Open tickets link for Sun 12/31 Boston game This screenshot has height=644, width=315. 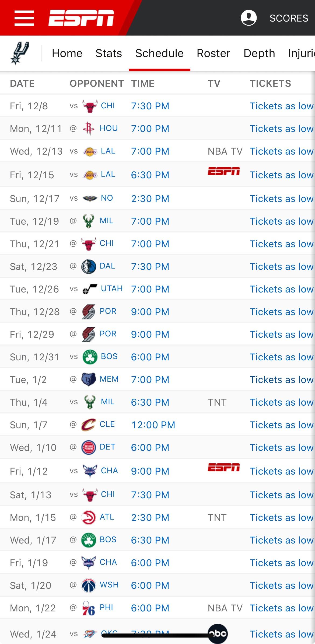[281, 357]
